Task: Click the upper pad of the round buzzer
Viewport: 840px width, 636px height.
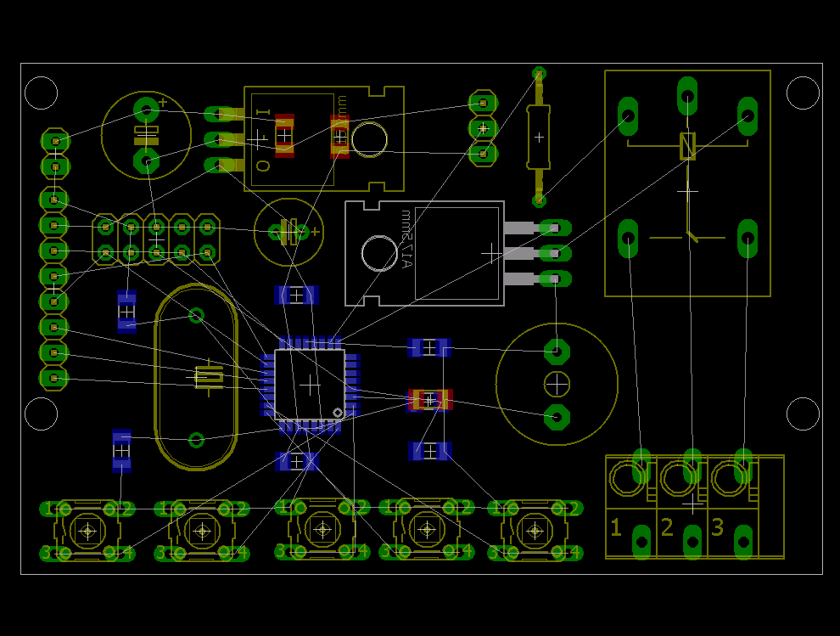Action: pyautogui.click(x=557, y=352)
